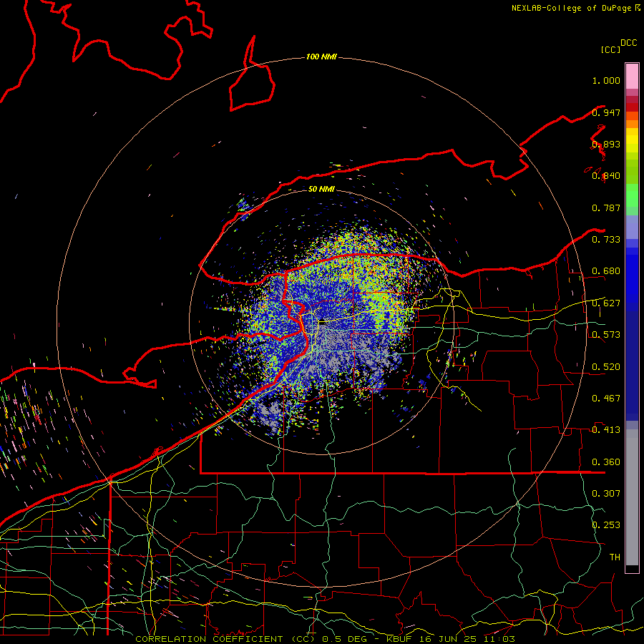Select the 0.680 scale value

pos(606,271)
